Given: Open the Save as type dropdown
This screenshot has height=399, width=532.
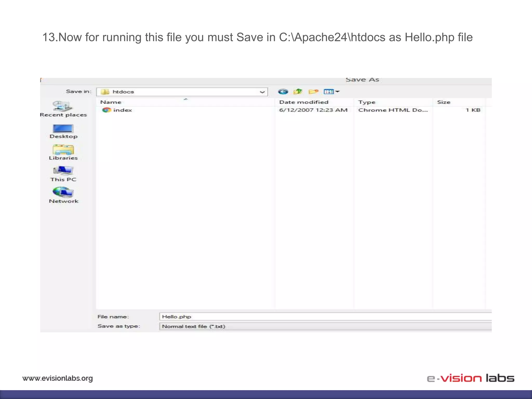Looking at the screenshot, I should pyautogui.click(x=325, y=327).
